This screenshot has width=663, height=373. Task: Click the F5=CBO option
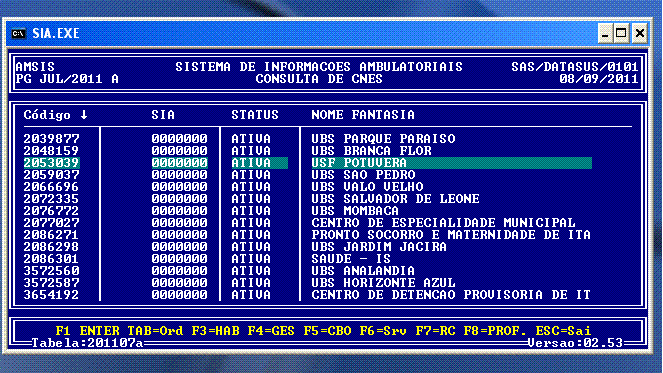click(x=327, y=331)
